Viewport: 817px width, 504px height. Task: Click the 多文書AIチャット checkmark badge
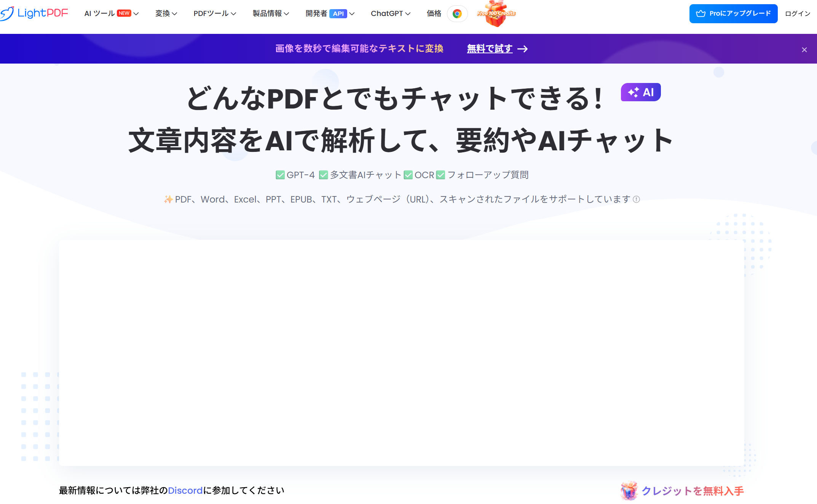coord(324,175)
